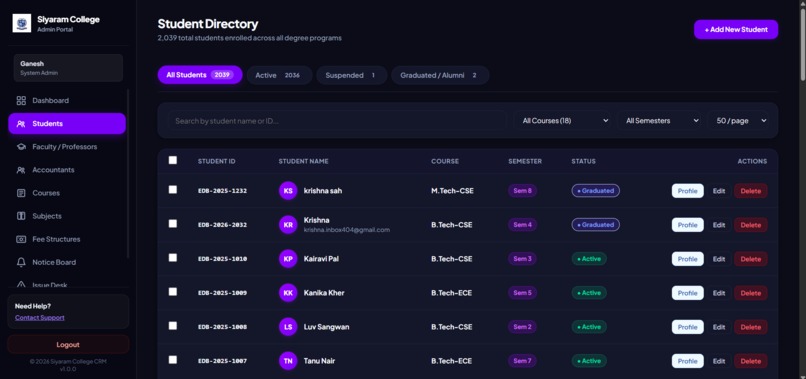
Task: Click the Graduated badge for krishna sah
Action: tap(595, 191)
